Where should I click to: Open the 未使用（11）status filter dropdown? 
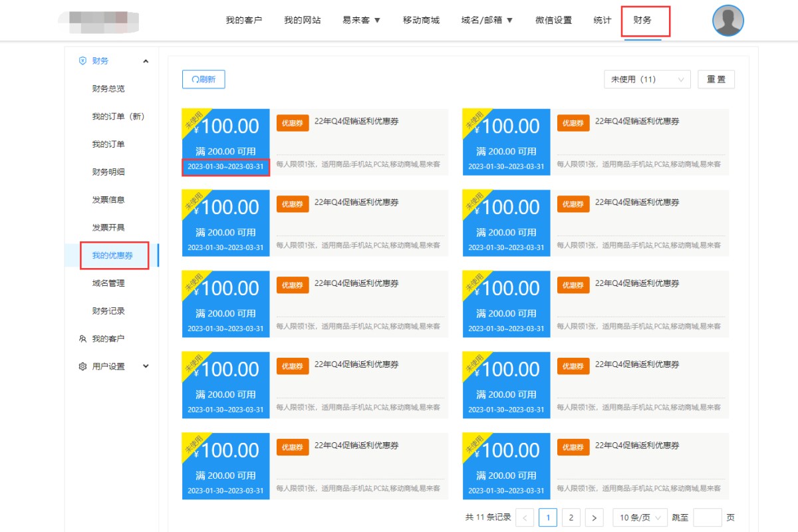(x=647, y=79)
